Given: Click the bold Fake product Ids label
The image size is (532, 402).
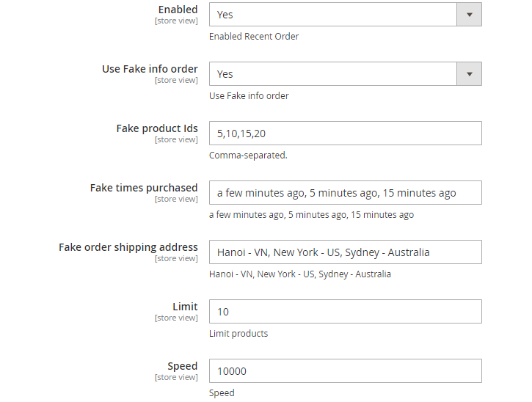Looking at the screenshot, I should click(157, 128).
